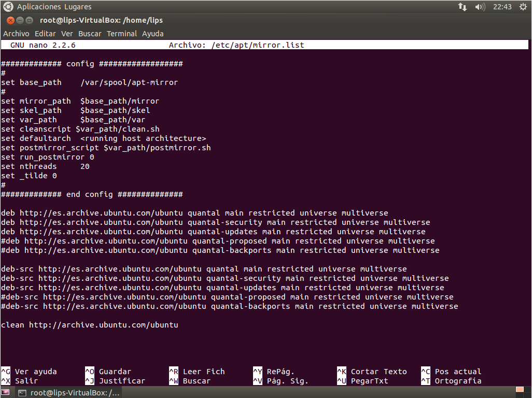Click on the 'set nthreads 20' line
This screenshot has width=532, height=398.
click(45, 166)
